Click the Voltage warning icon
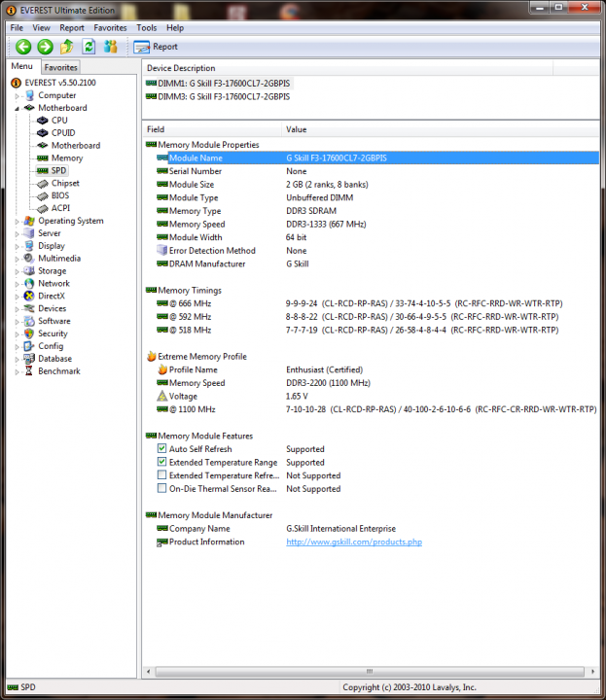The width and height of the screenshot is (606, 700). coord(162,396)
